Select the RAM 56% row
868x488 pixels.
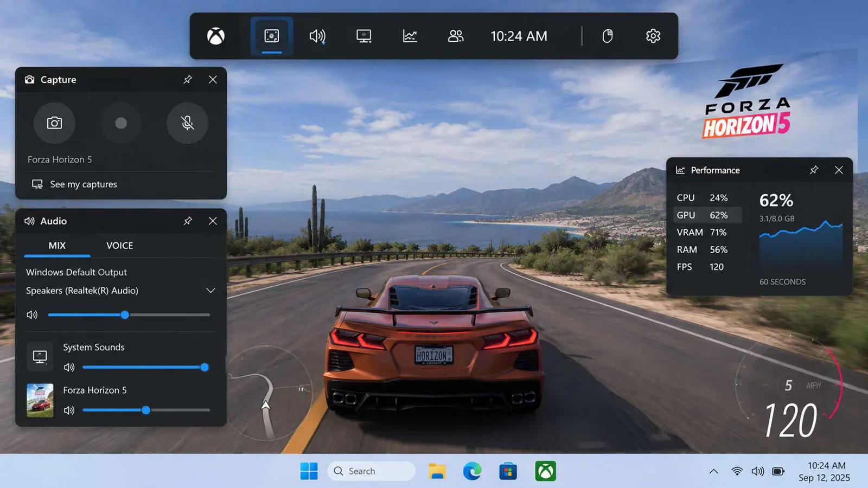[x=707, y=250]
